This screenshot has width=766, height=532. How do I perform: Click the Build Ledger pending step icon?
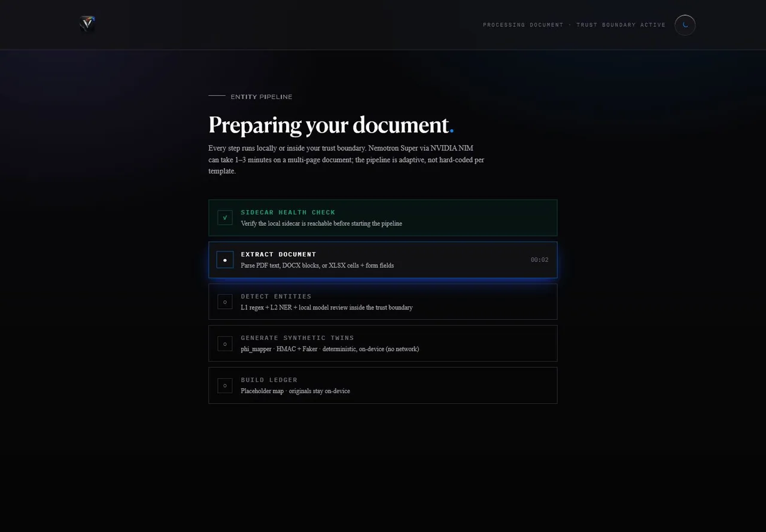pyautogui.click(x=225, y=385)
